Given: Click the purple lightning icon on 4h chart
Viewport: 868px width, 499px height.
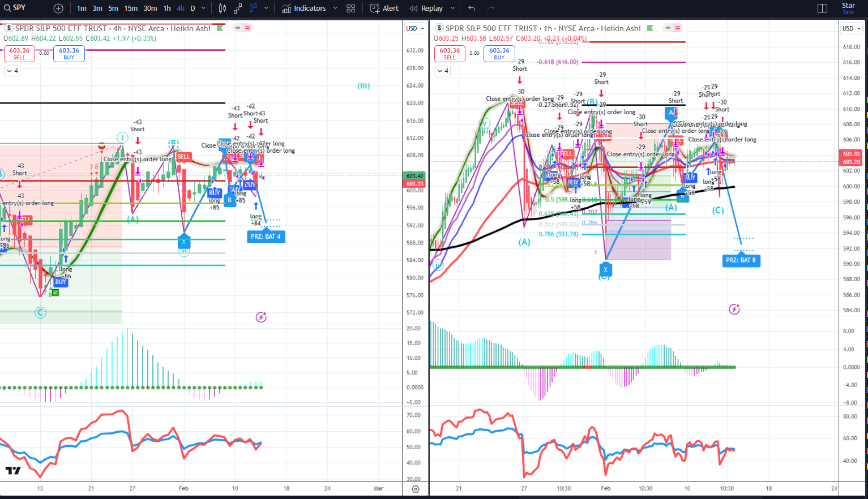Looking at the screenshot, I should [261, 317].
